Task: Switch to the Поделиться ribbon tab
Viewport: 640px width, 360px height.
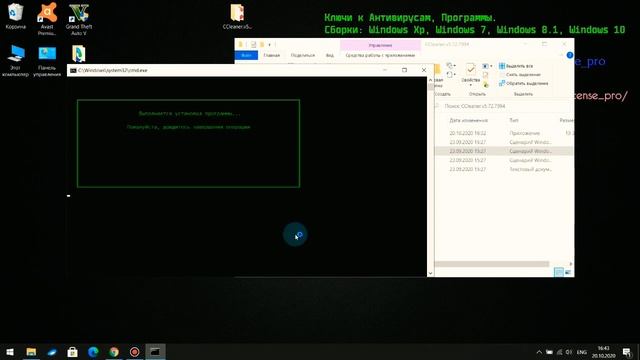Action: [302, 55]
